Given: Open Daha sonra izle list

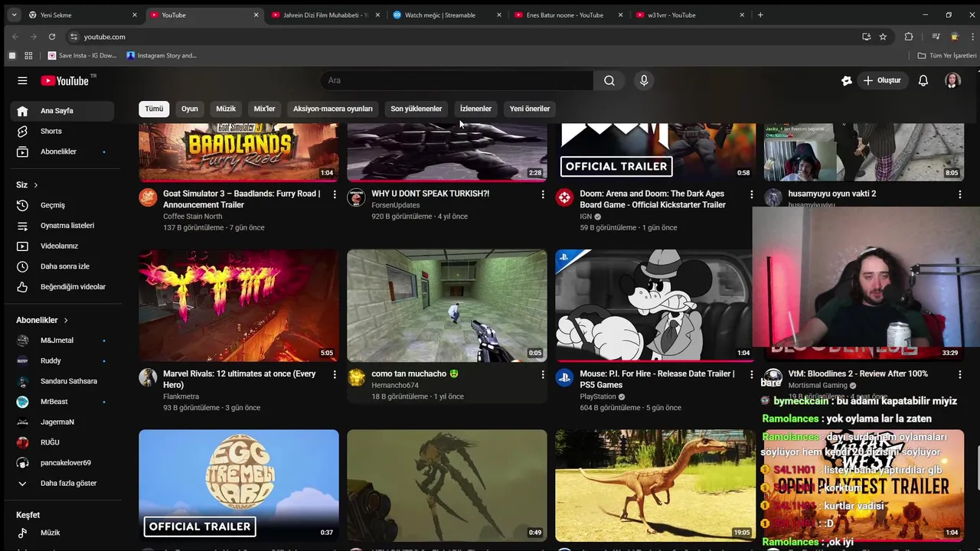Looking at the screenshot, I should click(62, 266).
